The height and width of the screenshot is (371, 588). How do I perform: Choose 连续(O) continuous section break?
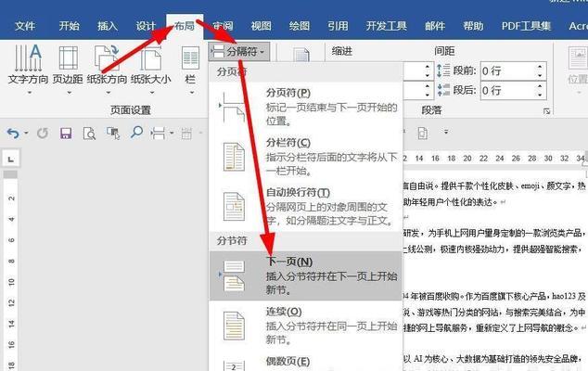click(x=306, y=326)
